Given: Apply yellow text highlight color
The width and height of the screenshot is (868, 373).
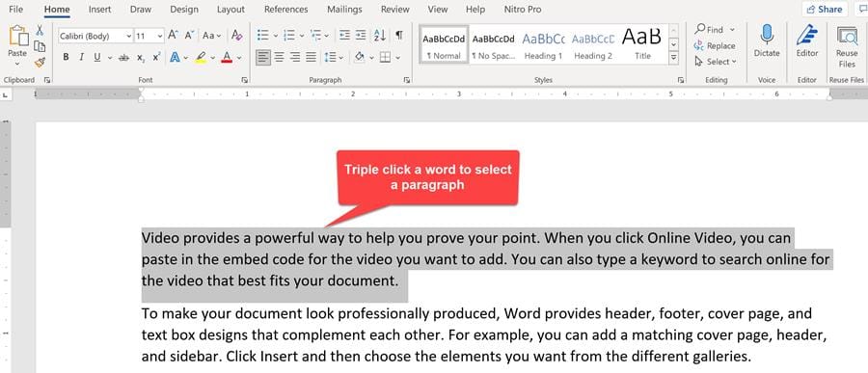Looking at the screenshot, I should click(201, 57).
